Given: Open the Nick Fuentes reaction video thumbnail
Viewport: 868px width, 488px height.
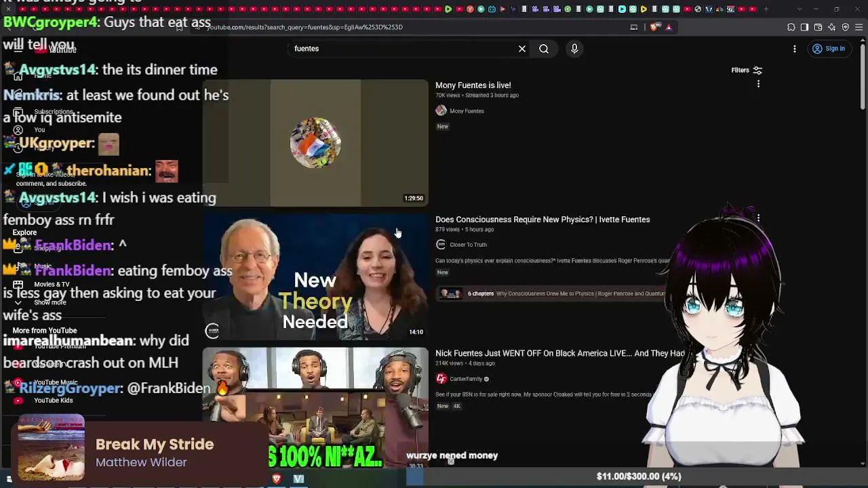Looking at the screenshot, I should click(x=315, y=408).
